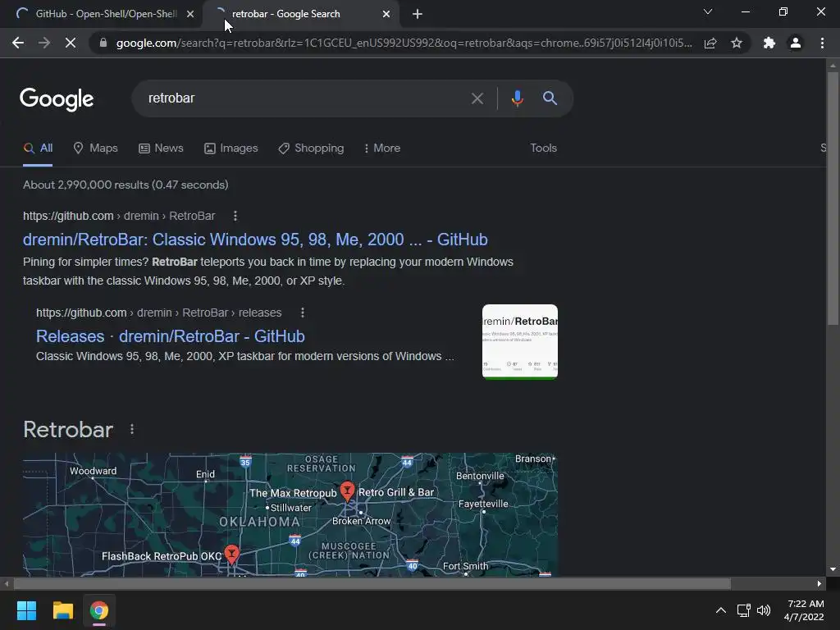Close the GitHub Open-Shell tab
The image size is (840, 630).
pos(190,14)
